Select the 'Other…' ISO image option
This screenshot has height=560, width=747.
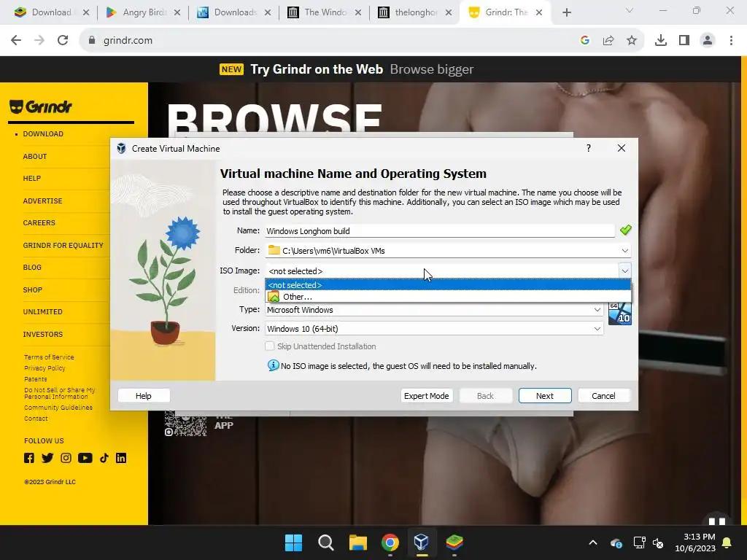(x=448, y=297)
